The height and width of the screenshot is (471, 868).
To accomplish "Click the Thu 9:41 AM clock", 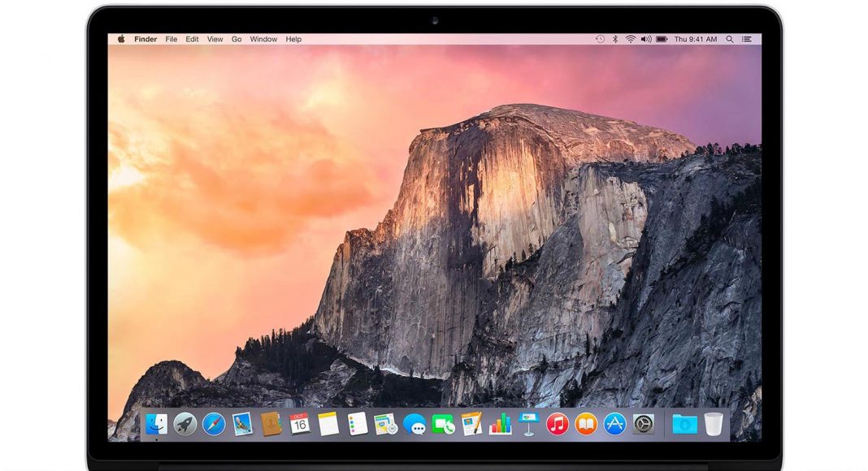I will (696, 39).
